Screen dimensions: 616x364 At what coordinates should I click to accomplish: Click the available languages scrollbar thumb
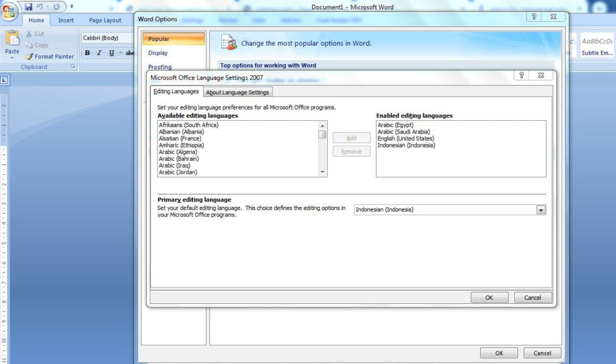(x=322, y=134)
